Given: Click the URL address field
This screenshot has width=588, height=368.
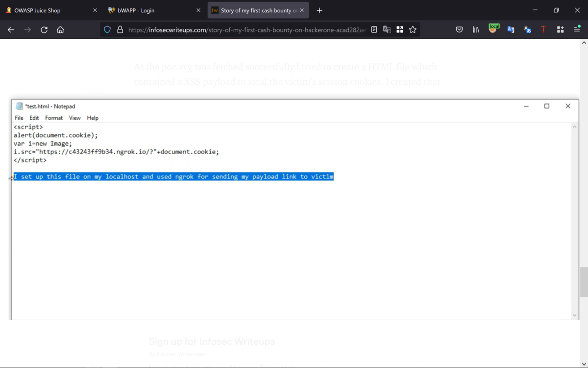Looking at the screenshot, I should (x=247, y=30).
